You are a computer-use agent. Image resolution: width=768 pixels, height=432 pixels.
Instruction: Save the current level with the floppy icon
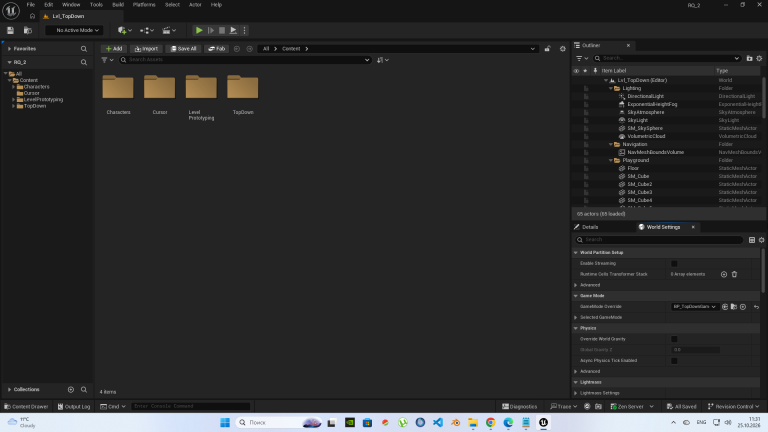(x=10, y=30)
